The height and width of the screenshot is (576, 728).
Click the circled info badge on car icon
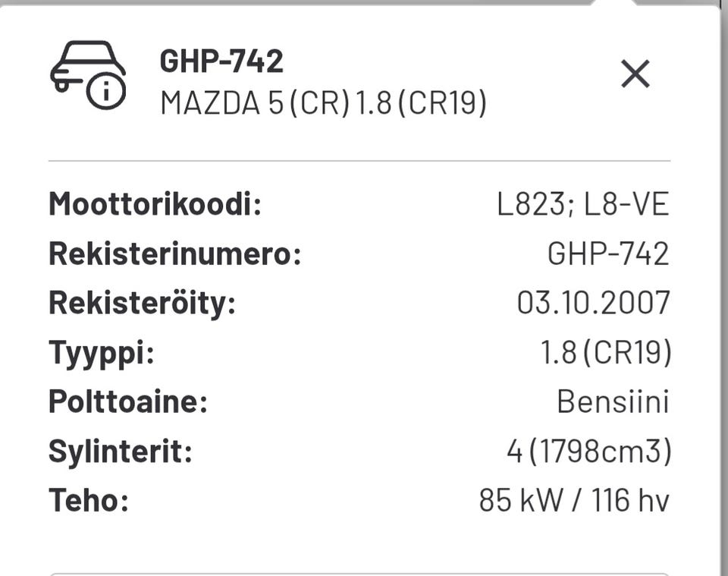pos(106,90)
